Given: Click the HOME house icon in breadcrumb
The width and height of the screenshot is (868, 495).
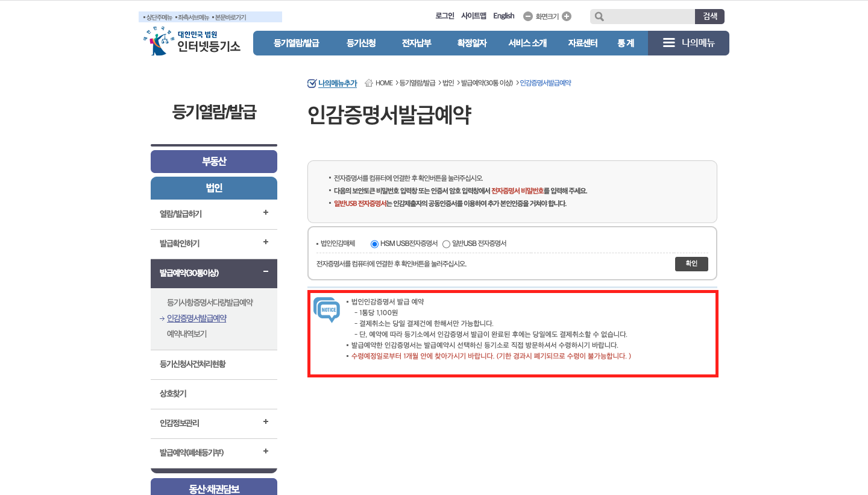Looking at the screenshot, I should [368, 83].
